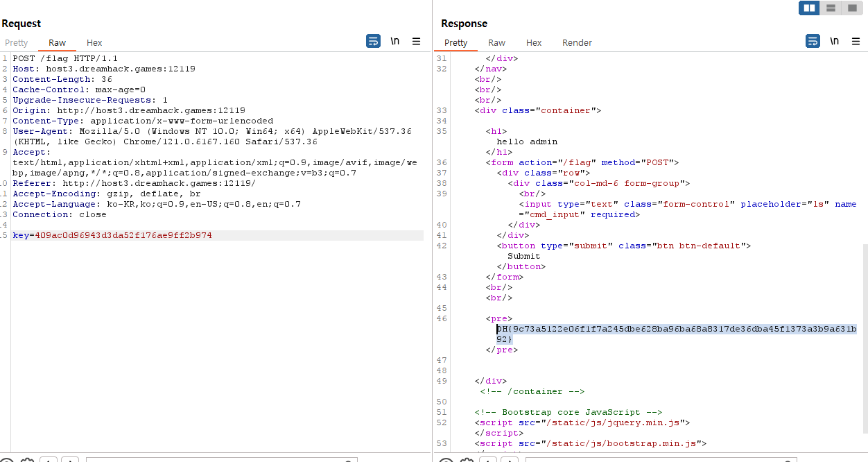Screen dimensions: 868x462
Task: Switch Response view to Raw tab
Action: [496, 43]
